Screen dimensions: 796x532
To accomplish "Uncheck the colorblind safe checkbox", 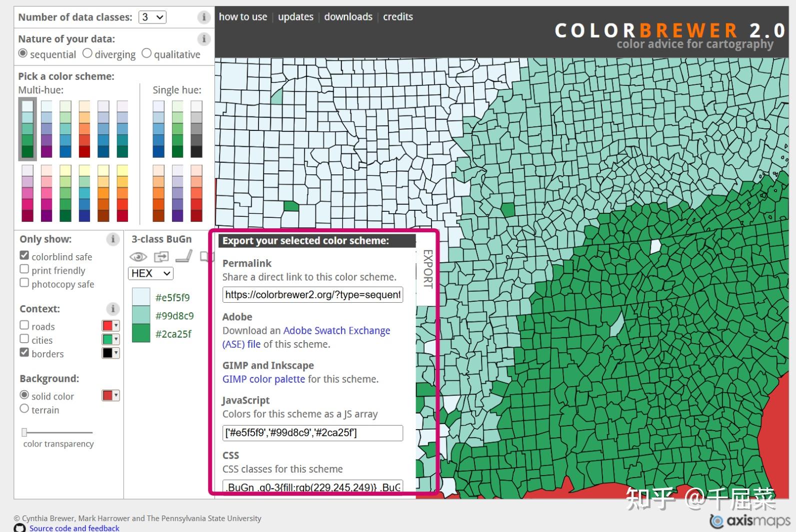I will tap(24, 255).
